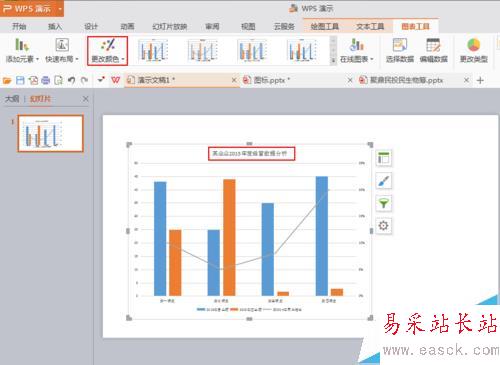Open the 审阅 ribbon tab
The width and height of the screenshot is (500, 365).
(212, 26)
